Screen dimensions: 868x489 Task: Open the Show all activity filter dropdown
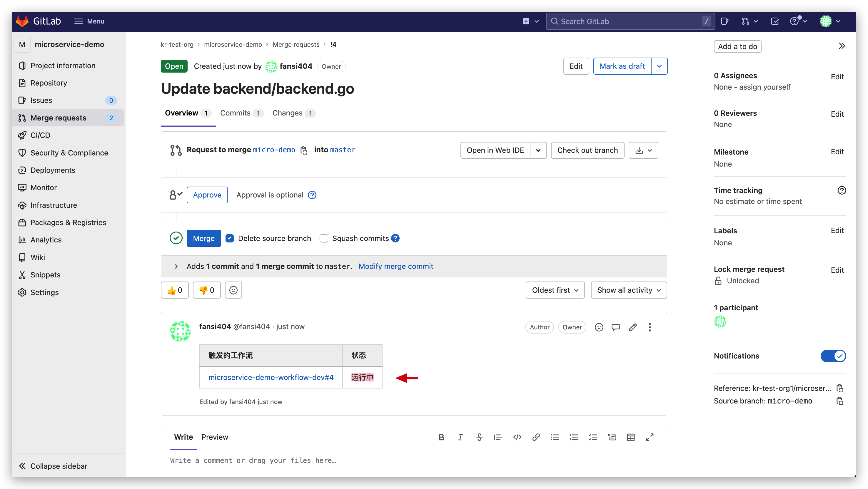(x=629, y=290)
